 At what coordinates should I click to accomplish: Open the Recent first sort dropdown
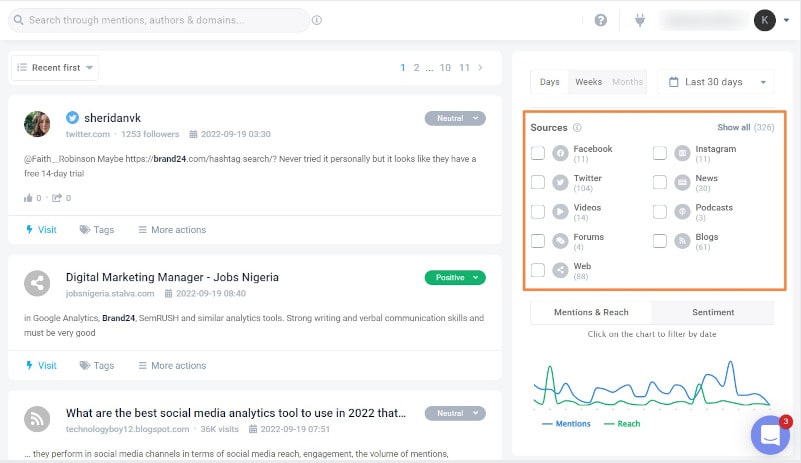pyautogui.click(x=55, y=68)
